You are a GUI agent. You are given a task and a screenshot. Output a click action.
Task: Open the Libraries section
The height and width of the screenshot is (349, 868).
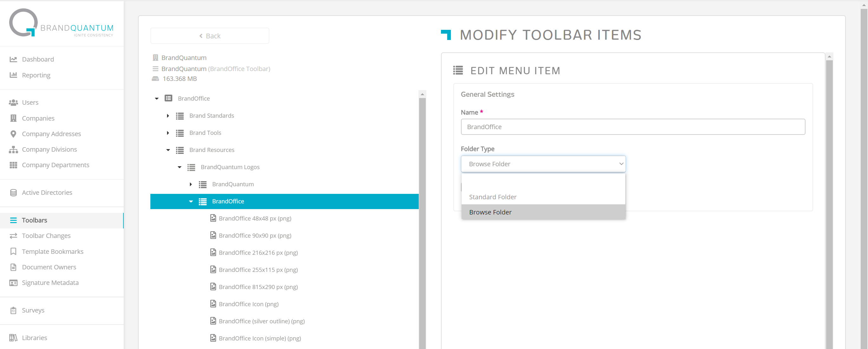34,338
